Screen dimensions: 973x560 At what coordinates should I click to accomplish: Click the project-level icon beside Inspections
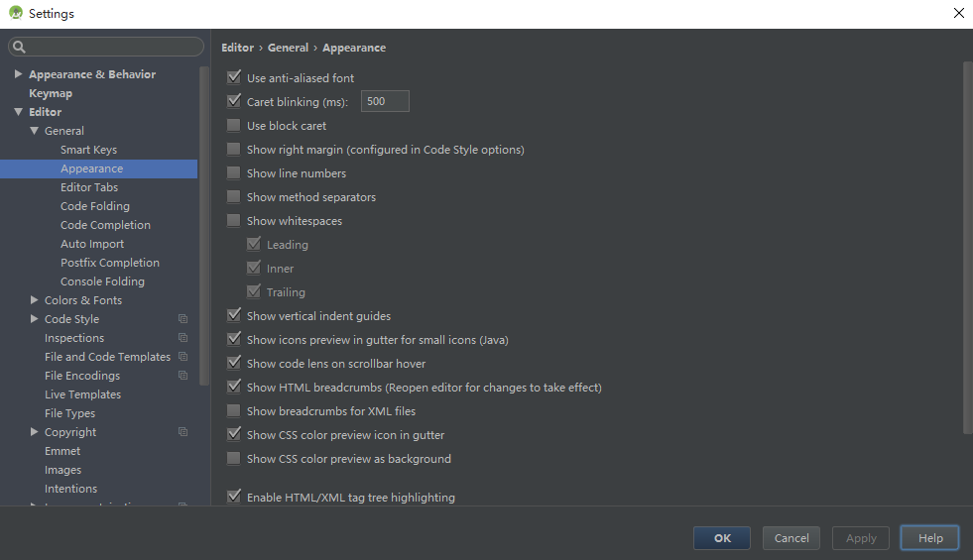182,338
